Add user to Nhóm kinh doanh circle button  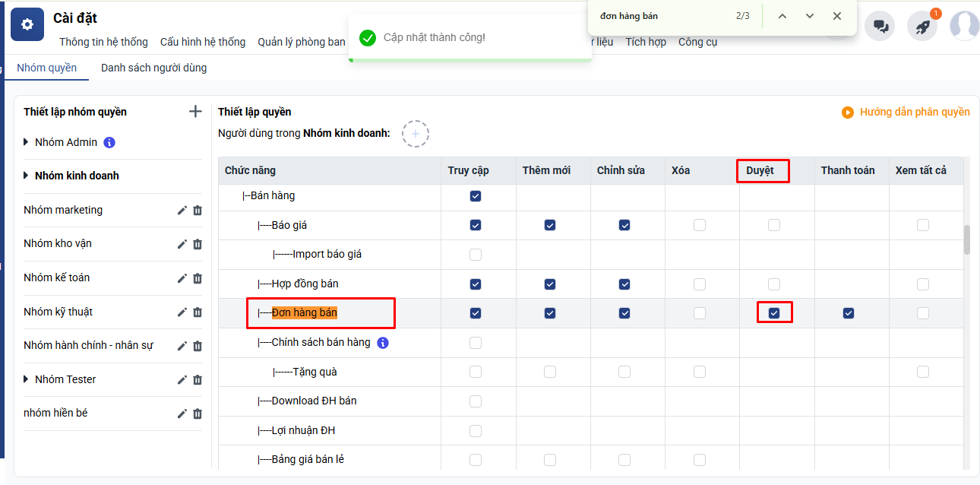click(415, 134)
